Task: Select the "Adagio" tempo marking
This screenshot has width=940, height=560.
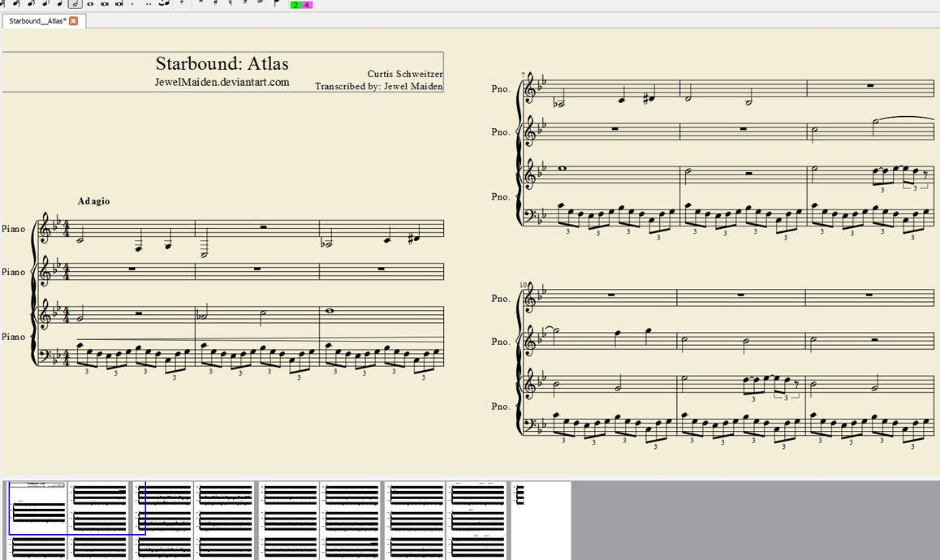Action: coord(93,200)
